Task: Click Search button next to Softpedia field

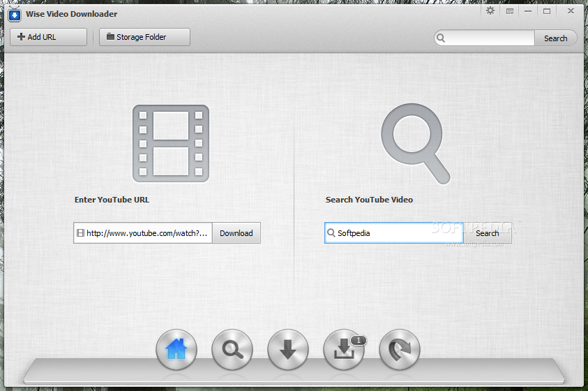Action: coord(487,233)
